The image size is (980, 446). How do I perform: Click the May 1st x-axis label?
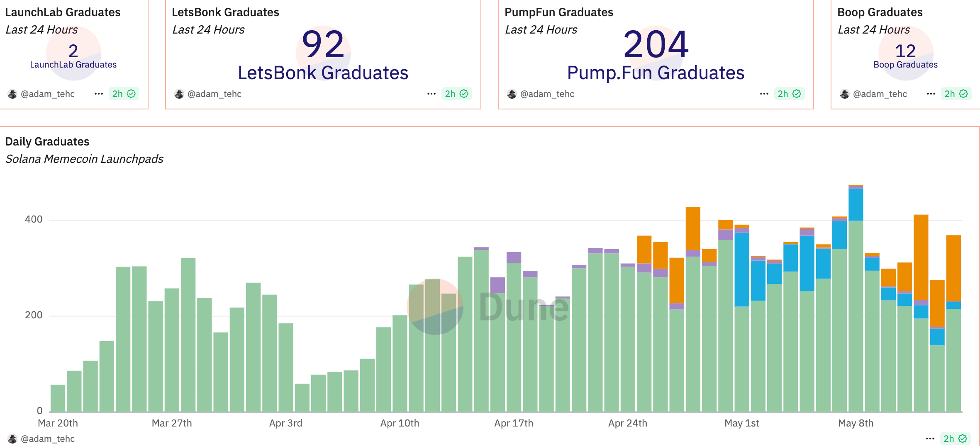tap(741, 423)
